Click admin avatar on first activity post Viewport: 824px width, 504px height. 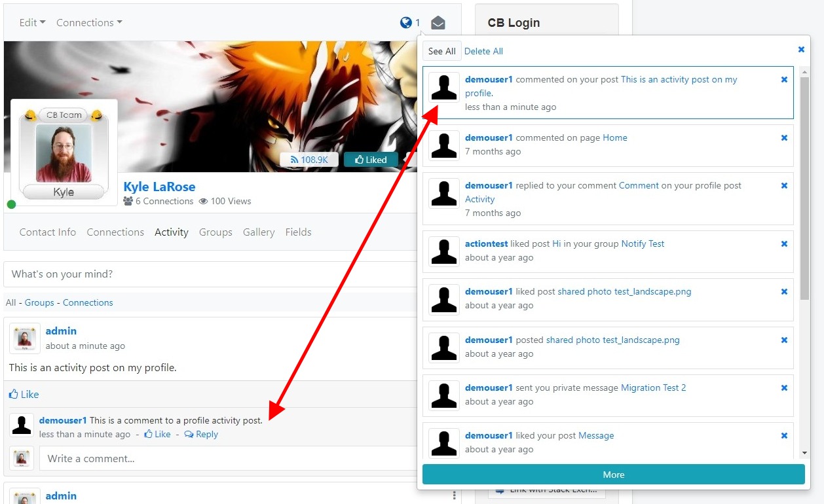coord(25,338)
